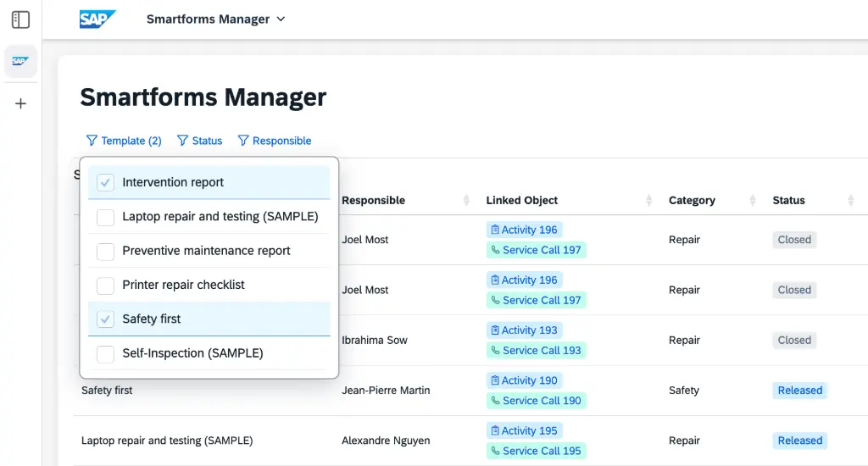Select Safety first option label in dropdown
The width and height of the screenshot is (868, 466).
(151, 319)
